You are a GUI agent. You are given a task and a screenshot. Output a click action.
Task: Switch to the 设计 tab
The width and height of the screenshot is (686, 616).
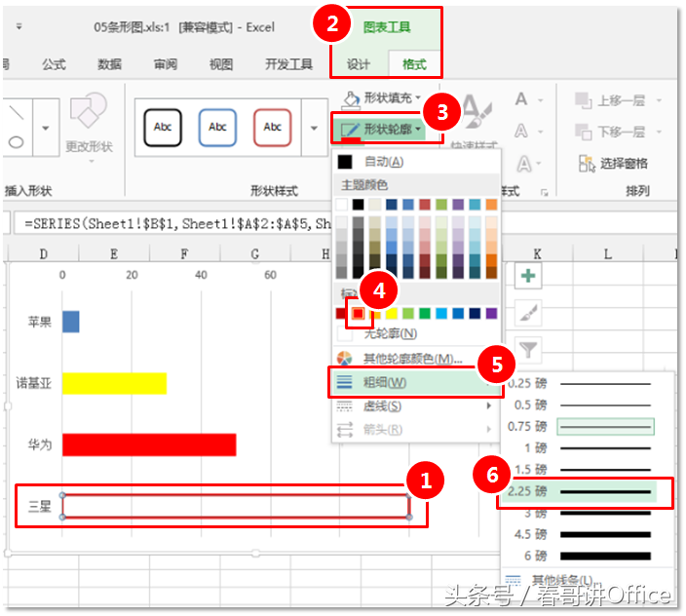tap(359, 64)
